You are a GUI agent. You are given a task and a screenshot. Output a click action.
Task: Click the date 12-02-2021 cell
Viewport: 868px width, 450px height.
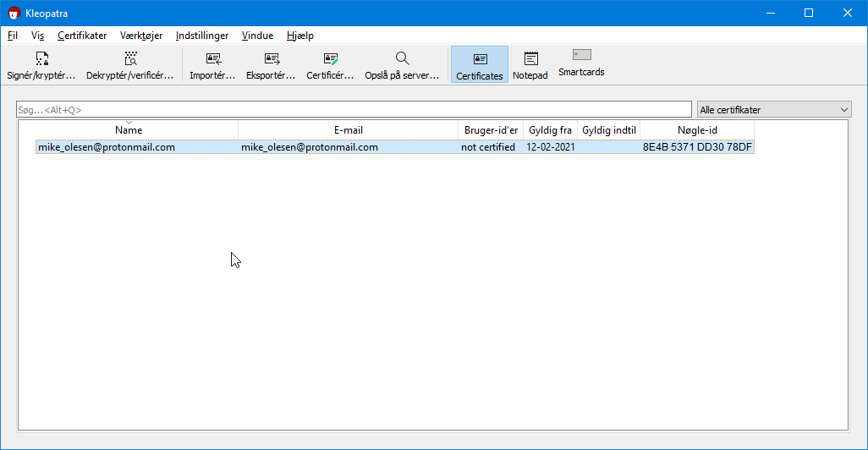tap(550, 147)
